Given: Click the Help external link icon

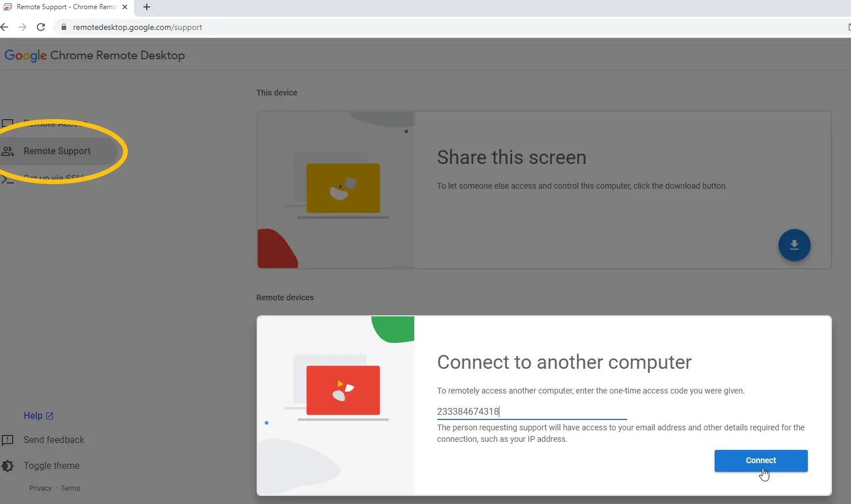Looking at the screenshot, I should pos(49,415).
